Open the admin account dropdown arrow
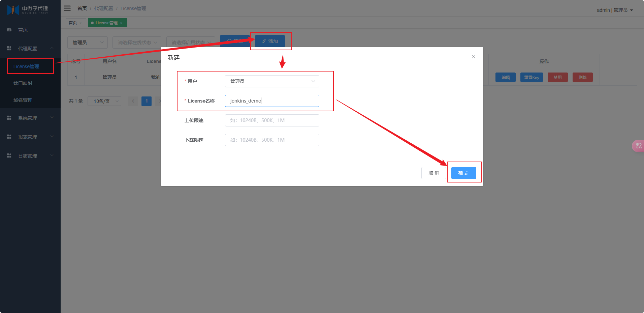 coord(632,10)
